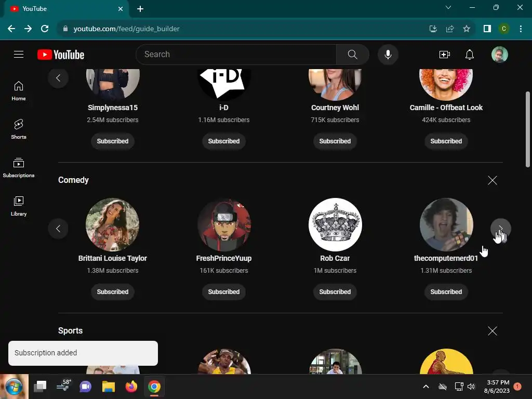Toggle Brittani Louise Taylor Subscribed button
532x399 pixels.
point(113,292)
